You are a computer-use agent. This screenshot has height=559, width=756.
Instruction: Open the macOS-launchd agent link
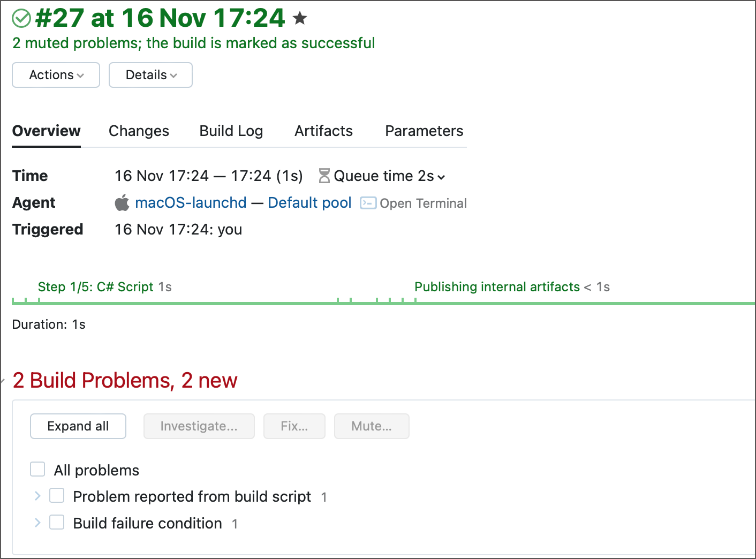click(x=191, y=202)
